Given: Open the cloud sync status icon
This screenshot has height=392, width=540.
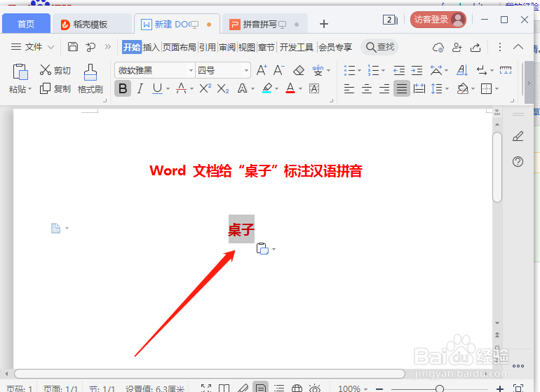Looking at the screenshot, I should (438, 47).
